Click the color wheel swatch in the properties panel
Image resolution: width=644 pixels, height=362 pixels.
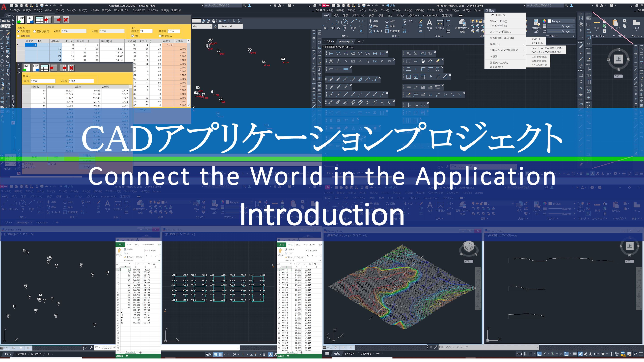tap(544, 21)
